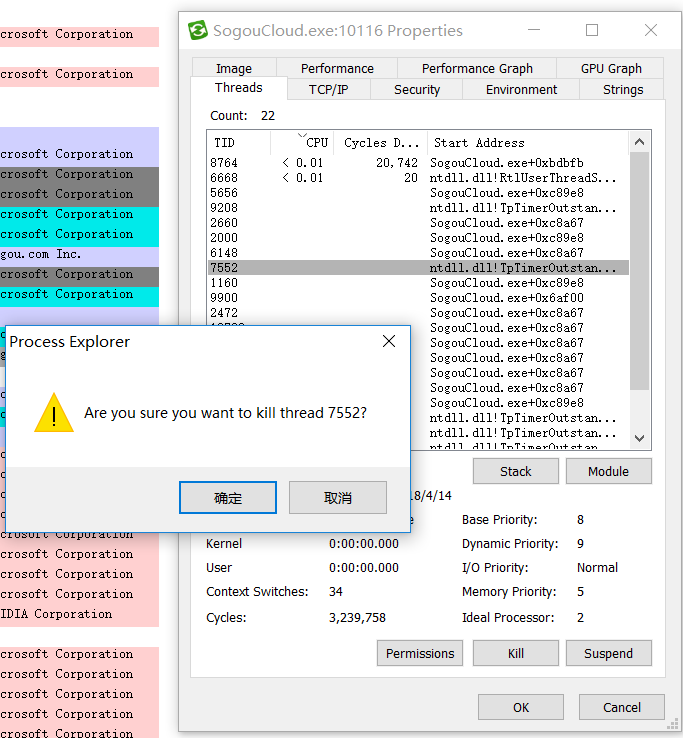683x738 pixels.
Task: Select thread row with TID 6668
Action: click(x=418, y=178)
